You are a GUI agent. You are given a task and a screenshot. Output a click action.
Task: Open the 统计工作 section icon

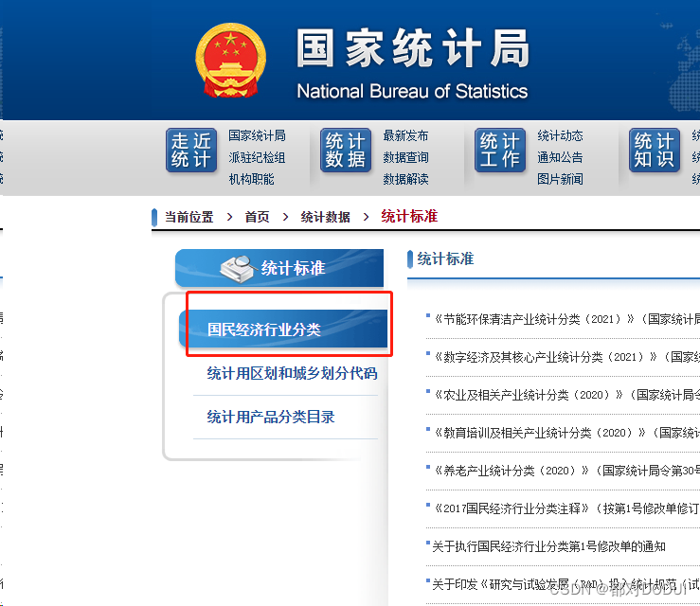tap(500, 150)
